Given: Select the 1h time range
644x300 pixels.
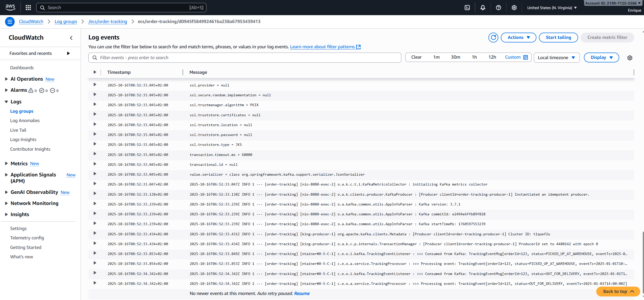Looking at the screenshot, I should pyautogui.click(x=474, y=57).
